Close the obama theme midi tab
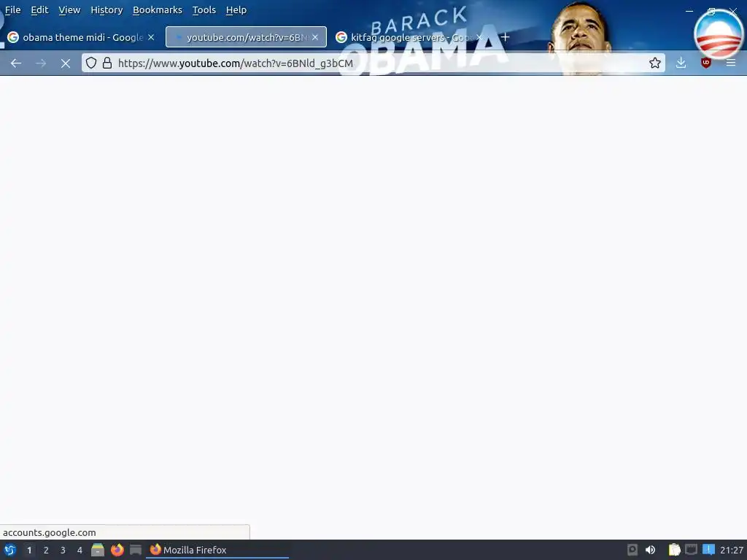Image resolution: width=747 pixels, height=560 pixels. (151, 37)
